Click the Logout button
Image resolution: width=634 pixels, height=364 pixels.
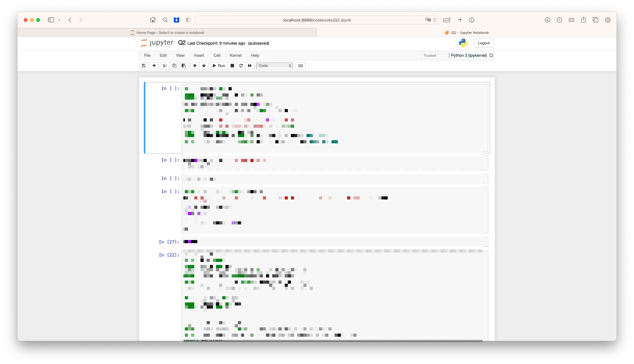483,43
